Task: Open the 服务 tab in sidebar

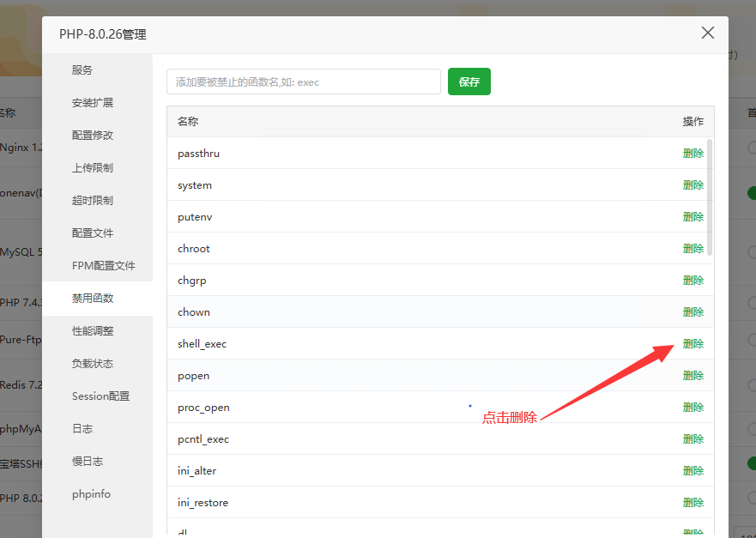Action: 82,70
